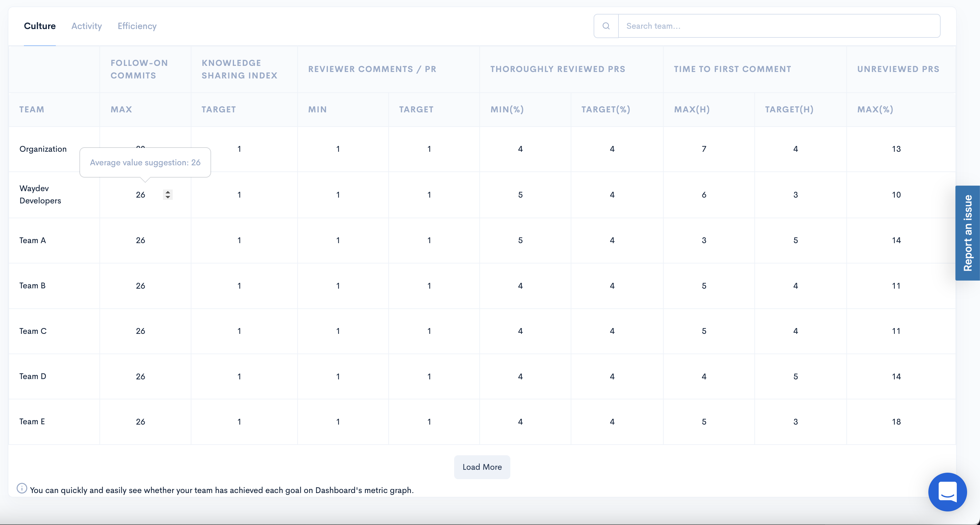Click Team E unreviewed PRs value 18
980x525 pixels.
(x=896, y=422)
